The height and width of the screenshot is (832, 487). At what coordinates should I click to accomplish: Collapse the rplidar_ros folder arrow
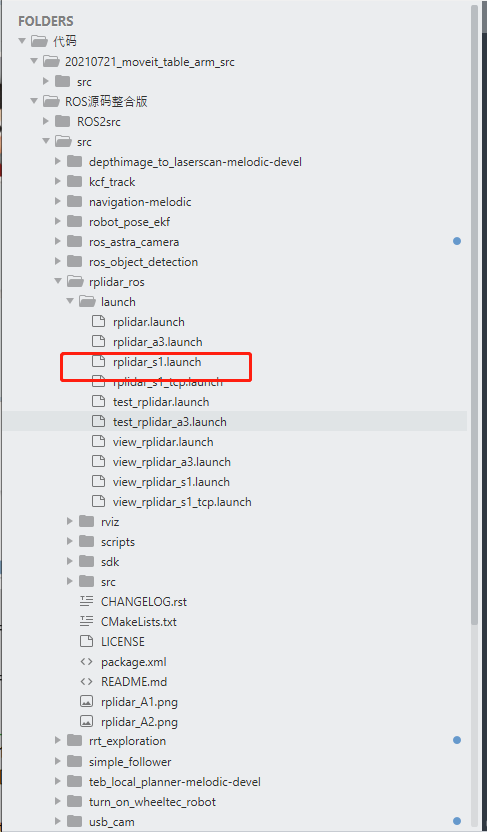[x=58, y=282]
